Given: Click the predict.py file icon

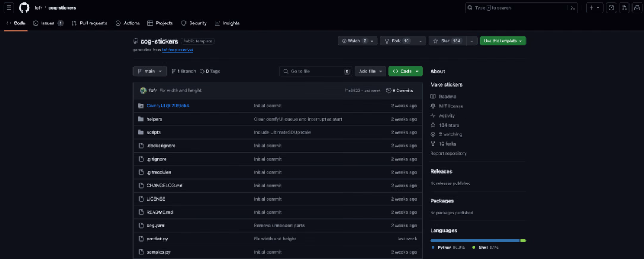Looking at the screenshot, I should [x=141, y=239].
